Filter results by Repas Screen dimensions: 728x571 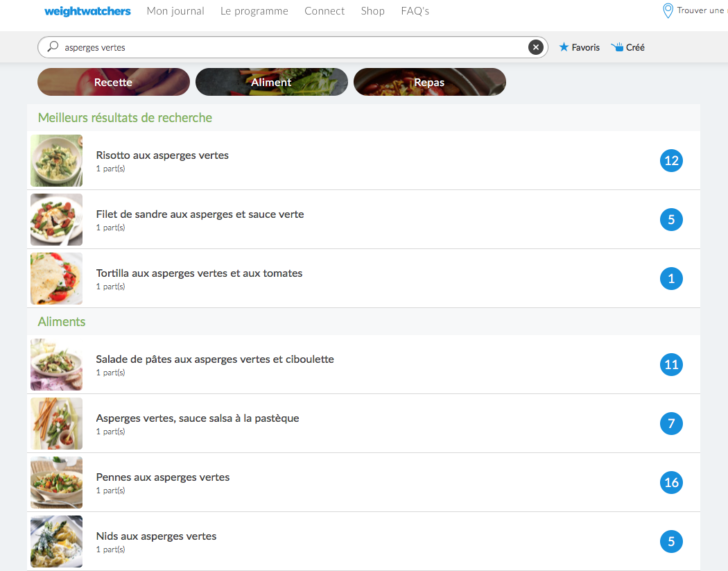pos(429,82)
